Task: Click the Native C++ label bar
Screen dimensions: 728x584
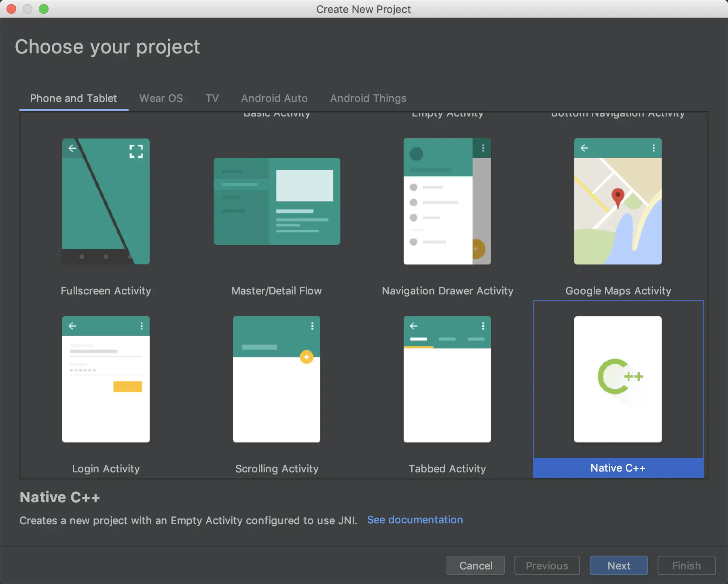Action: point(618,468)
